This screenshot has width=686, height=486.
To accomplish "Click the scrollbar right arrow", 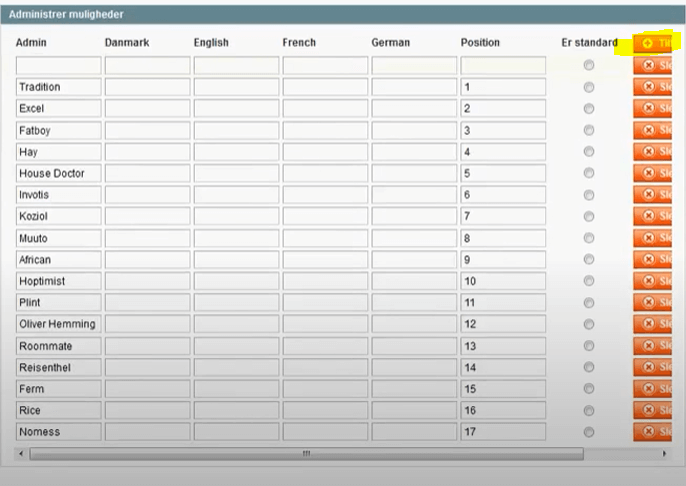I will coord(664,454).
